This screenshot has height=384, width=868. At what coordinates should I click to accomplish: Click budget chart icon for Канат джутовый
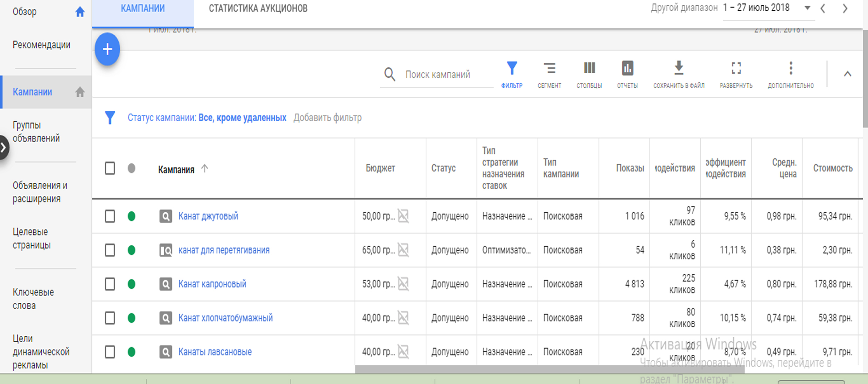(x=403, y=216)
